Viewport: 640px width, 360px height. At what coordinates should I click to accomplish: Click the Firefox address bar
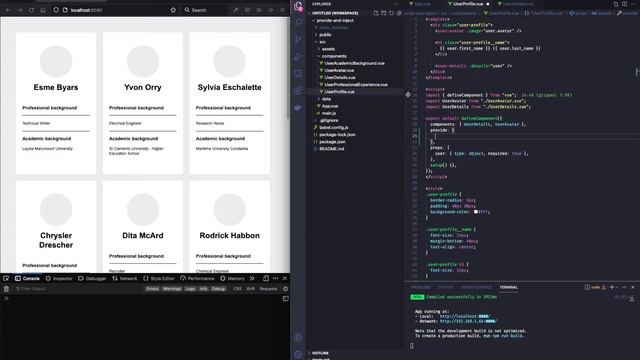[x=114, y=10]
